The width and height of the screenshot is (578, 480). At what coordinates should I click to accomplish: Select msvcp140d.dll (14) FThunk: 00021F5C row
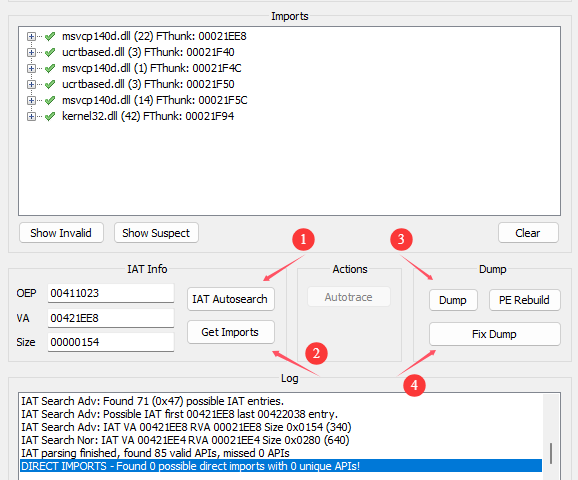tap(154, 100)
